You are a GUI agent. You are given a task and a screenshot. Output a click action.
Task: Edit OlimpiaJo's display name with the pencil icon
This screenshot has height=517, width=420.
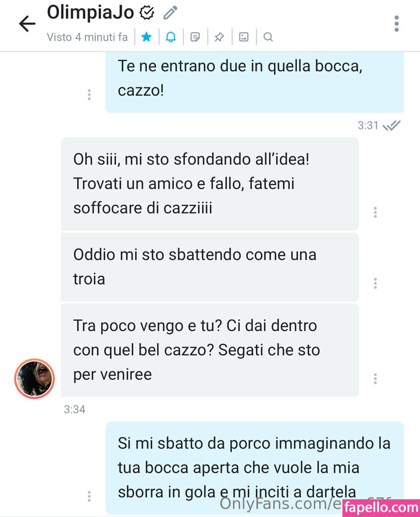tap(170, 13)
